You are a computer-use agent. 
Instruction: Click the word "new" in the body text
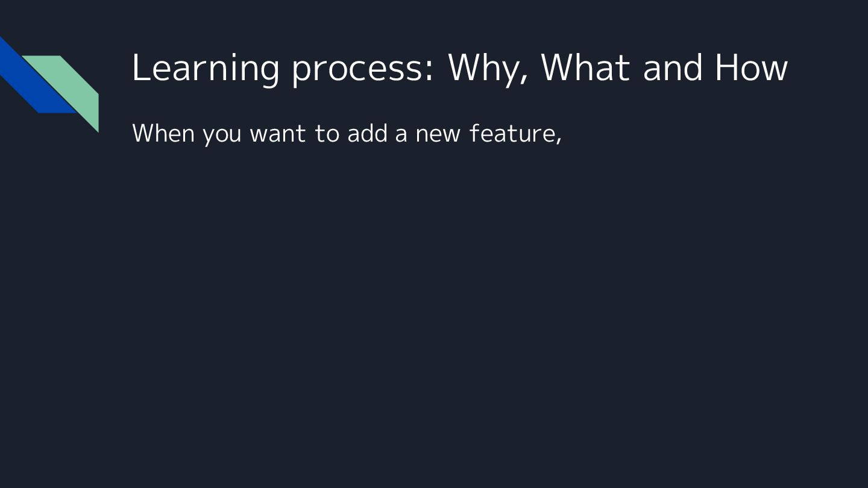click(x=438, y=134)
